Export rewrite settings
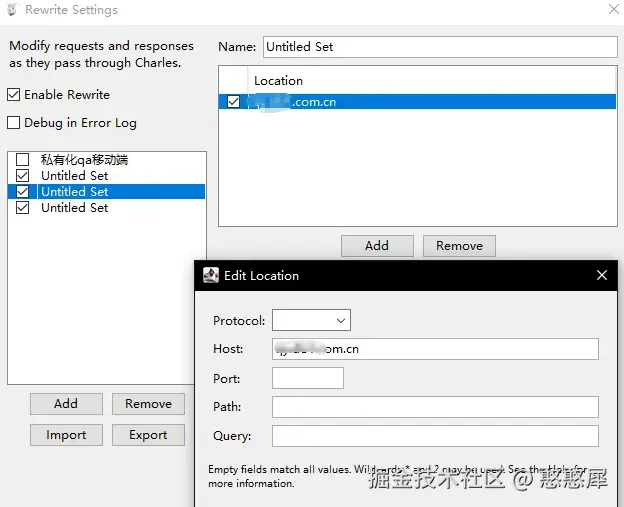This screenshot has height=507, width=624. click(148, 435)
